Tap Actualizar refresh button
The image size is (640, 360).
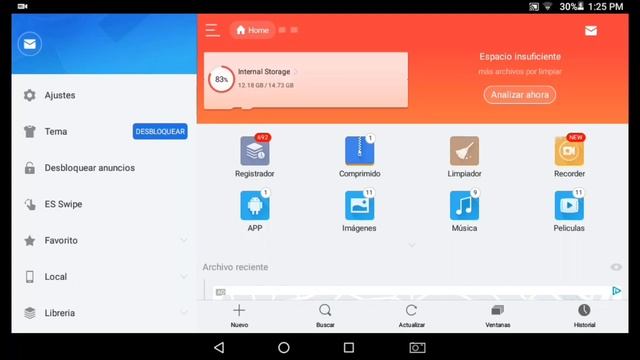411,316
